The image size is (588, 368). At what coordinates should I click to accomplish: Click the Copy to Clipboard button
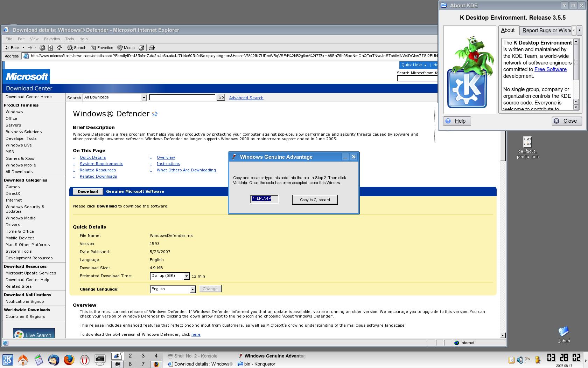coord(315,200)
